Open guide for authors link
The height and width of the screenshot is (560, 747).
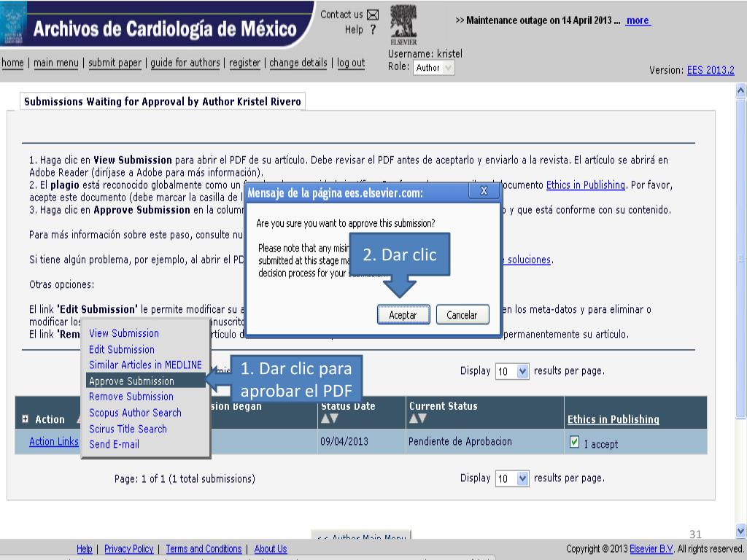click(185, 63)
